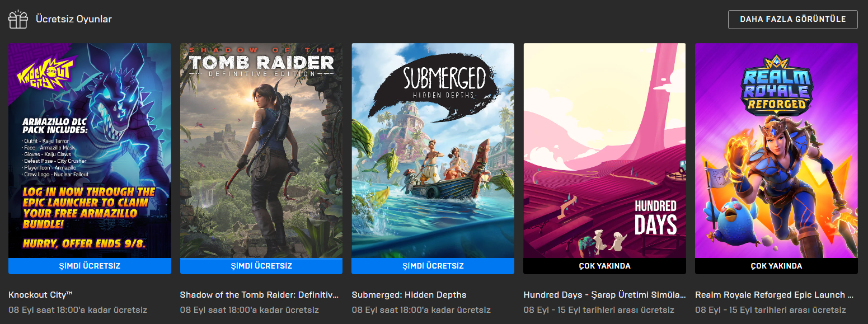Screen dimensions: 868x324
Task: Open Shadow of the Tomb Raider: Definitive title
Action: [x=260, y=295]
